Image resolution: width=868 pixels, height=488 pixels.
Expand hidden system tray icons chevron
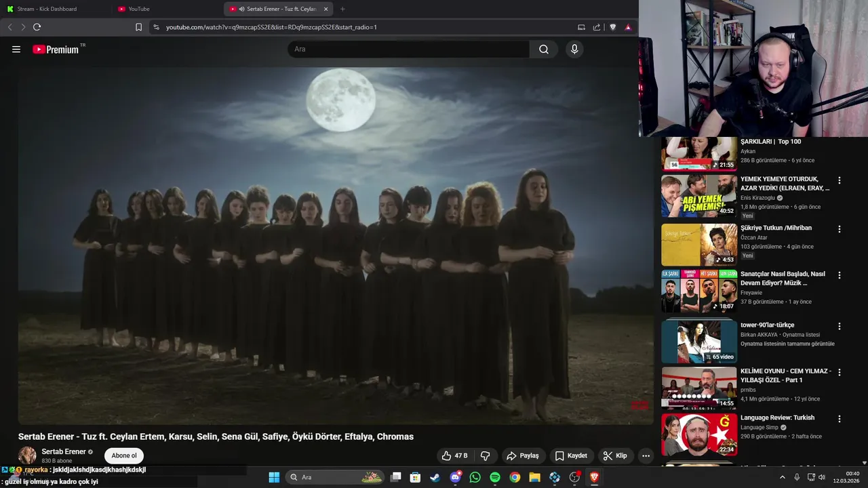tap(782, 477)
